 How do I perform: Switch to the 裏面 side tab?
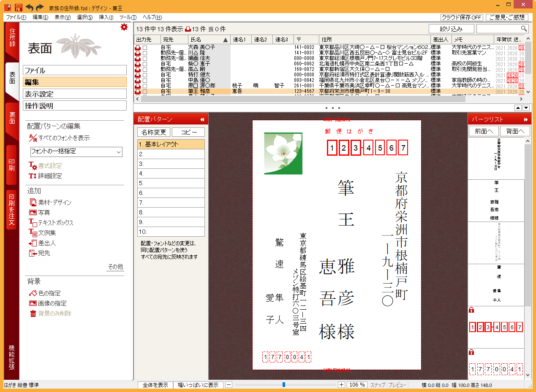pyautogui.click(x=12, y=122)
